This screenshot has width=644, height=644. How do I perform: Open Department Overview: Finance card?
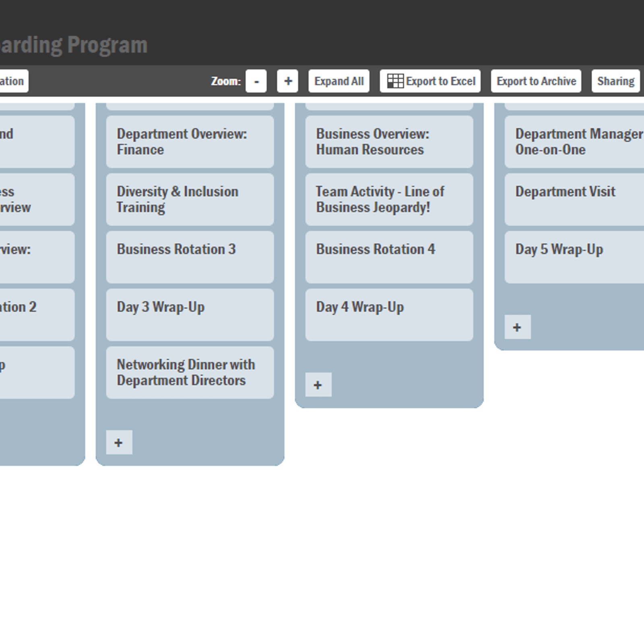[190, 142]
